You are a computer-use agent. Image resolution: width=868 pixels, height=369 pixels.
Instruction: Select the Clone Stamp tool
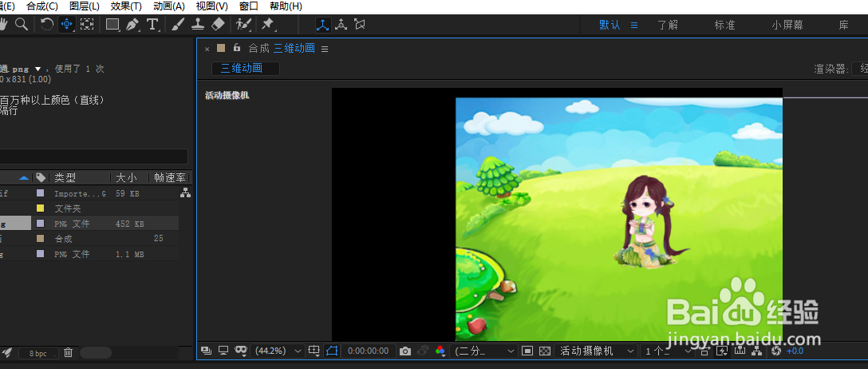(198, 25)
